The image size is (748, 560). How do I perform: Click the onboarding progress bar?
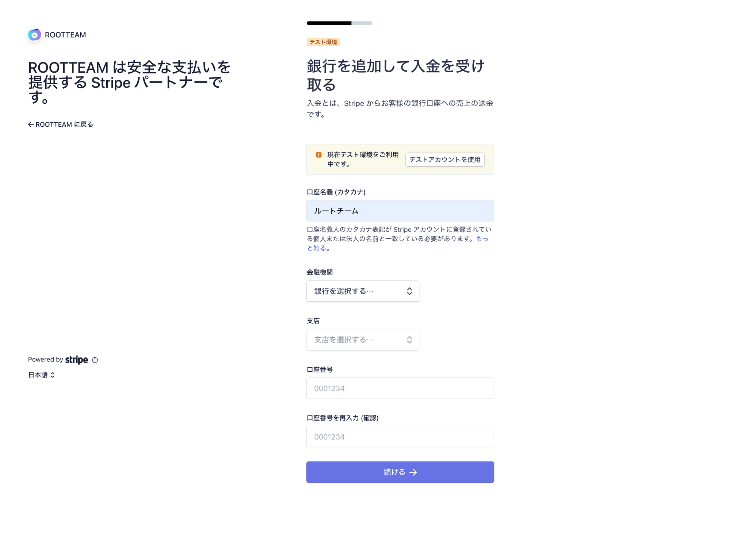point(339,23)
